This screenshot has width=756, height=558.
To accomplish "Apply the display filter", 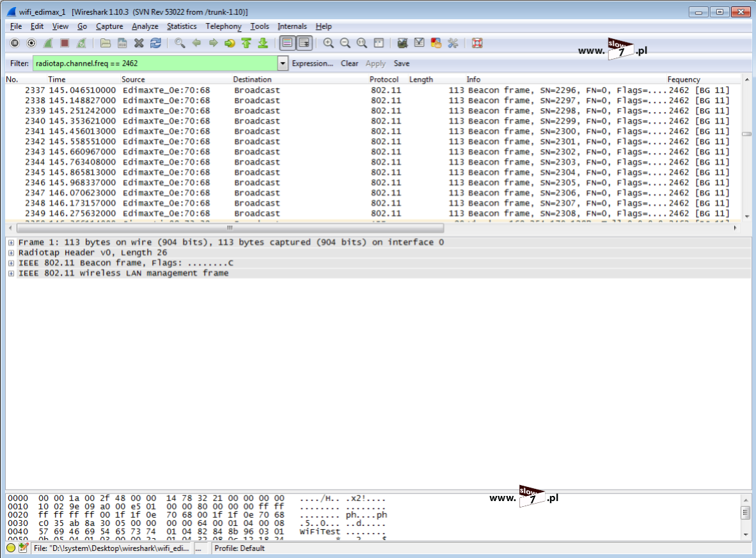I will pyautogui.click(x=375, y=63).
